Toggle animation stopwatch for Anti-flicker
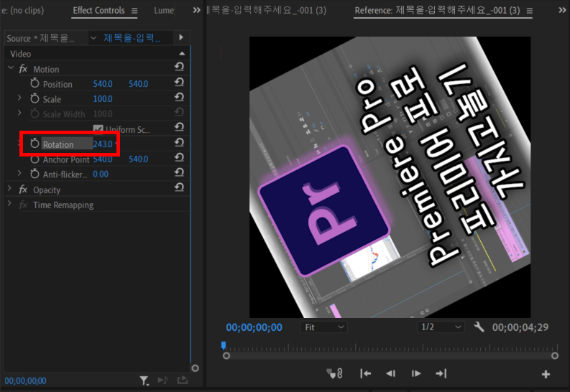 point(35,174)
